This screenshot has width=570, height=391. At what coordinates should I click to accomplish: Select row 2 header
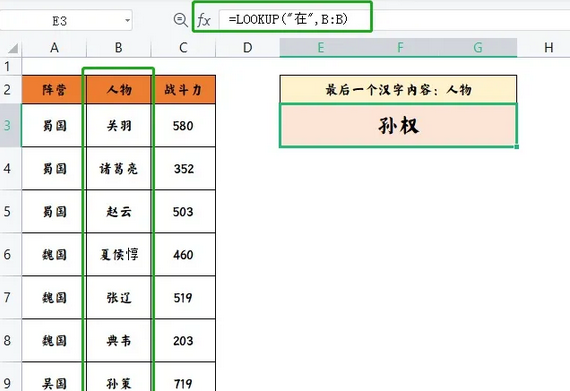11,89
